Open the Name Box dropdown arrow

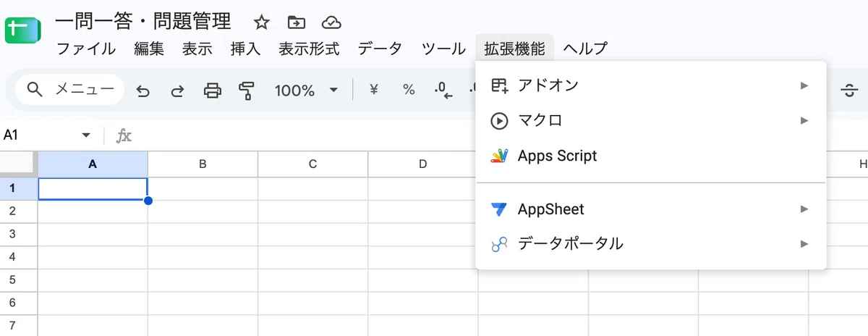pyautogui.click(x=87, y=135)
